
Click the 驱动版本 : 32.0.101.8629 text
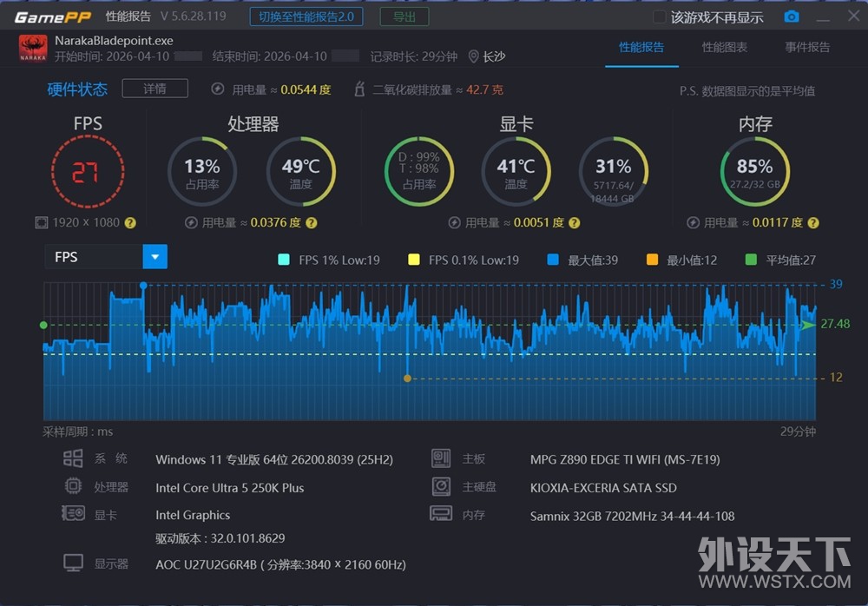point(220,538)
